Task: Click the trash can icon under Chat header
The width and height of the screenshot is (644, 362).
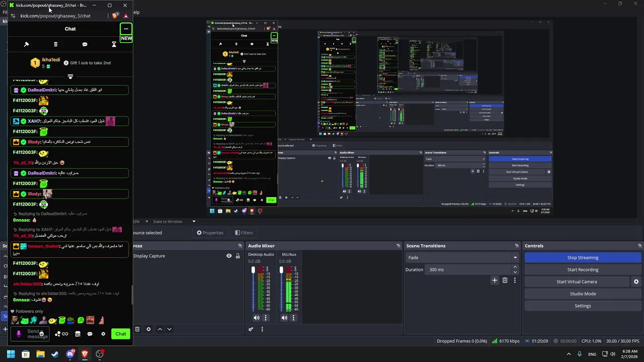Action: click(56, 44)
